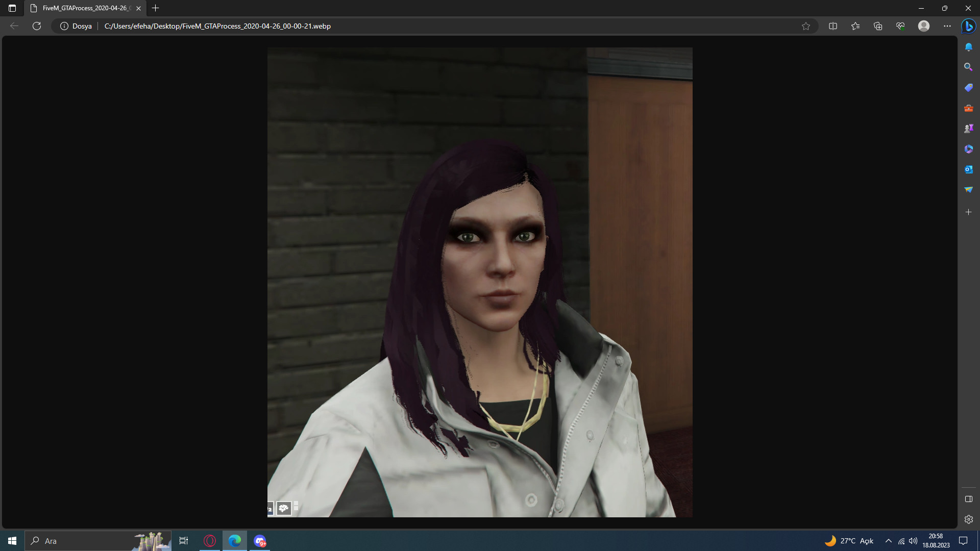View site information for Dosya
The image size is (980, 551).
[76, 26]
